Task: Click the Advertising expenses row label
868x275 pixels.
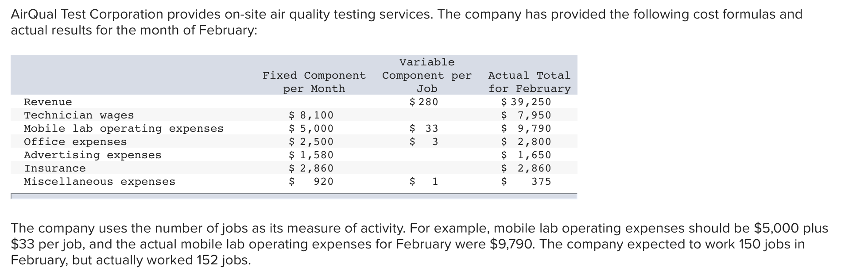Action: [x=93, y=155]
